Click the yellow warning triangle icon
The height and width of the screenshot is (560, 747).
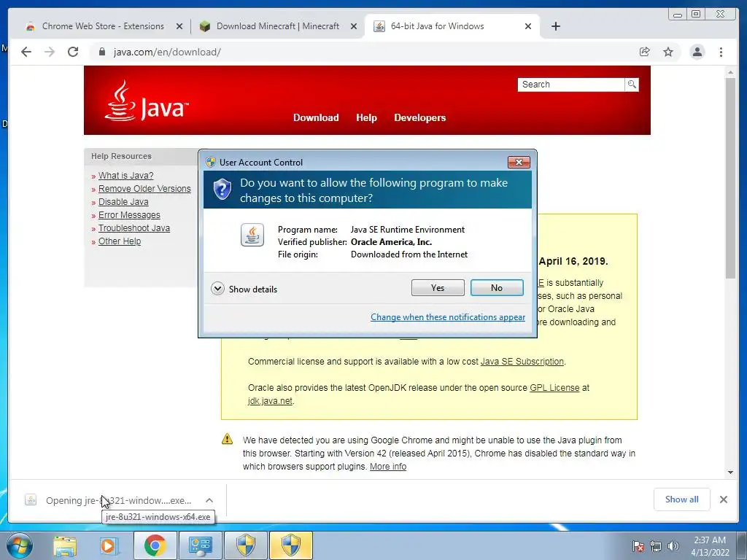228,439
